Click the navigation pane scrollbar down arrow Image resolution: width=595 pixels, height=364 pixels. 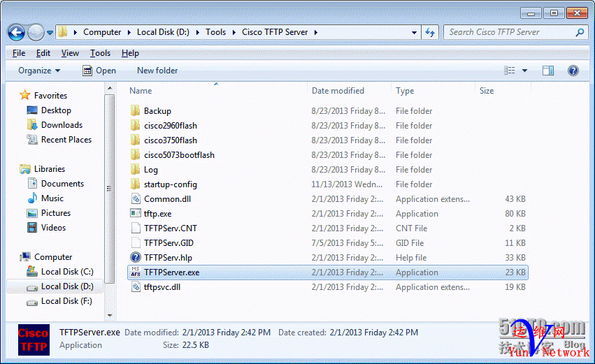click(110, 316)
